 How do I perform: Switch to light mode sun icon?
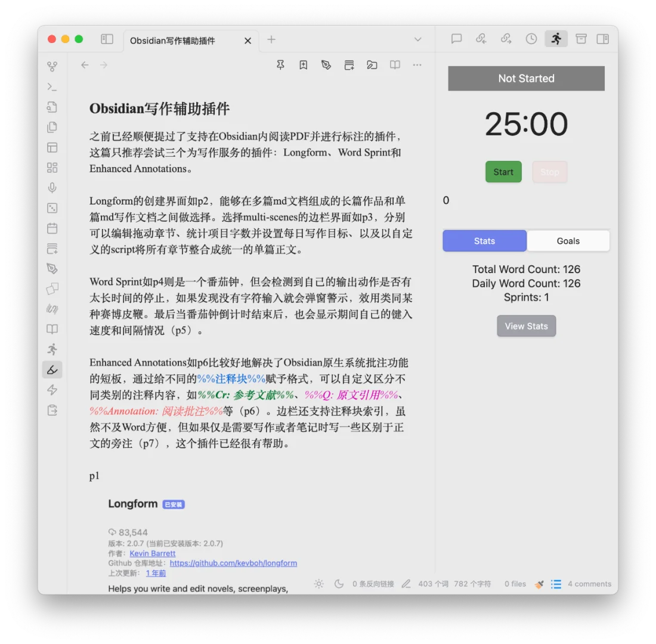[319, 584]
